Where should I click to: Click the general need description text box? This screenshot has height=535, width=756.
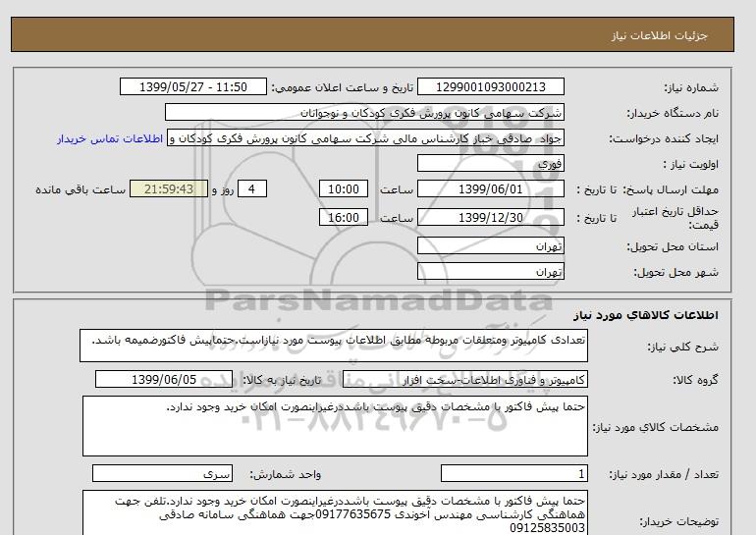334,346
